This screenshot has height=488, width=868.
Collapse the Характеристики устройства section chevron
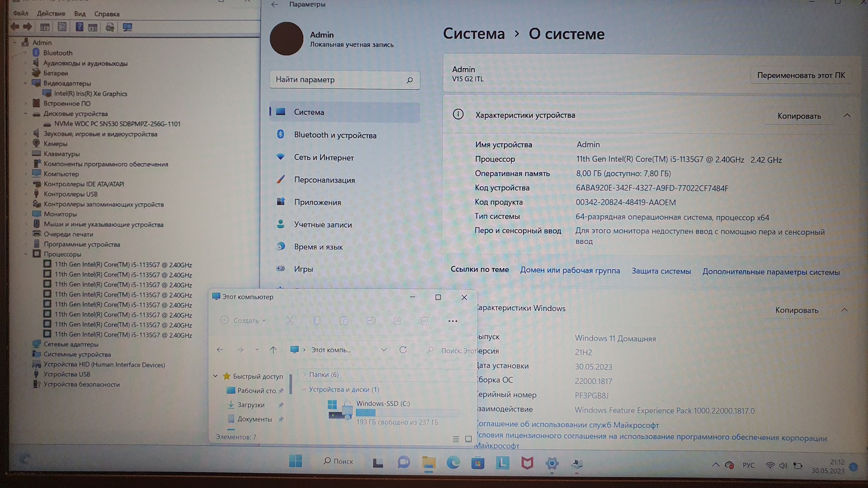847,116
